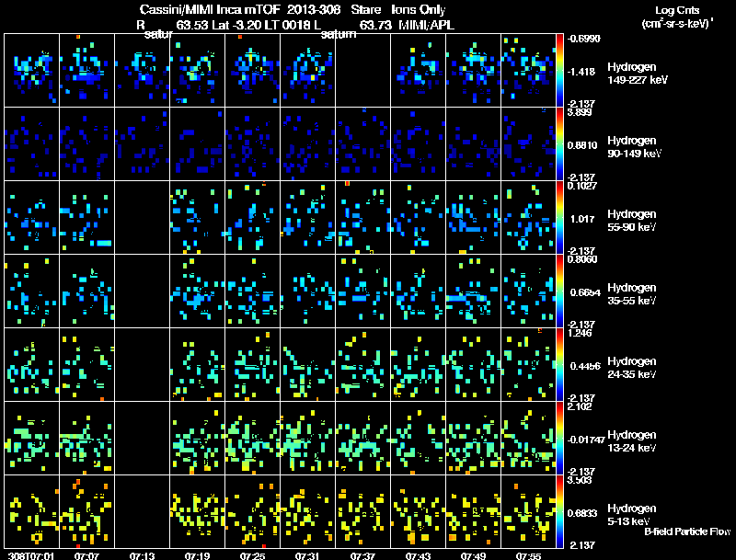Open the 13-24 keV panel at 07:49
Viewport: 736px width, 560px height.
473,439
